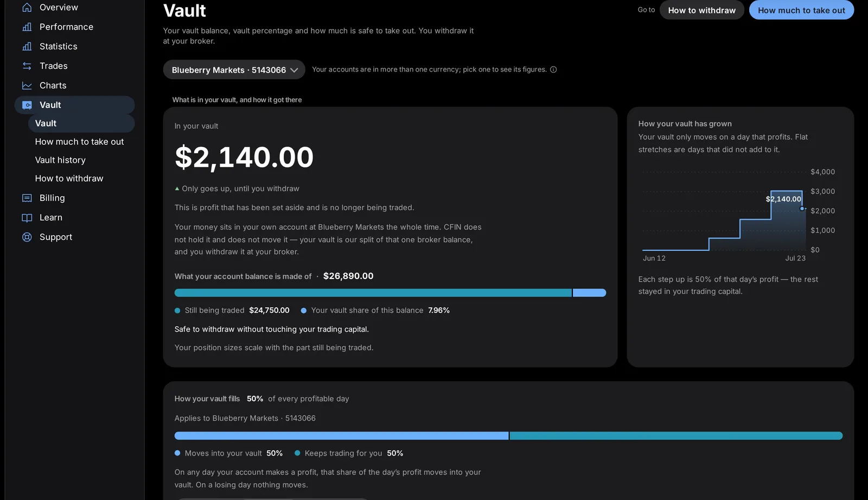Click the Keeps trading for you 50% legend
Image resolution: width=868 pixels, height=500 pixels.
(349, 453)
